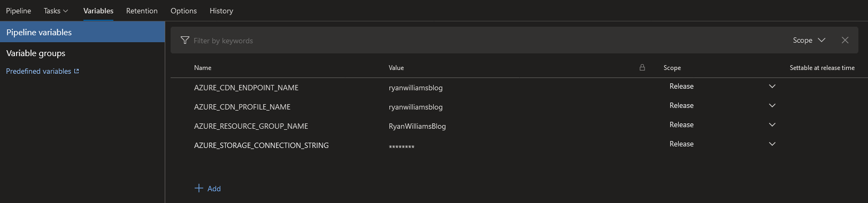This screenshot has width=868, height=203.
Task: Select the AZURE_CDN_PROFILE_NAME variable name
Action: tap(242, 107)
